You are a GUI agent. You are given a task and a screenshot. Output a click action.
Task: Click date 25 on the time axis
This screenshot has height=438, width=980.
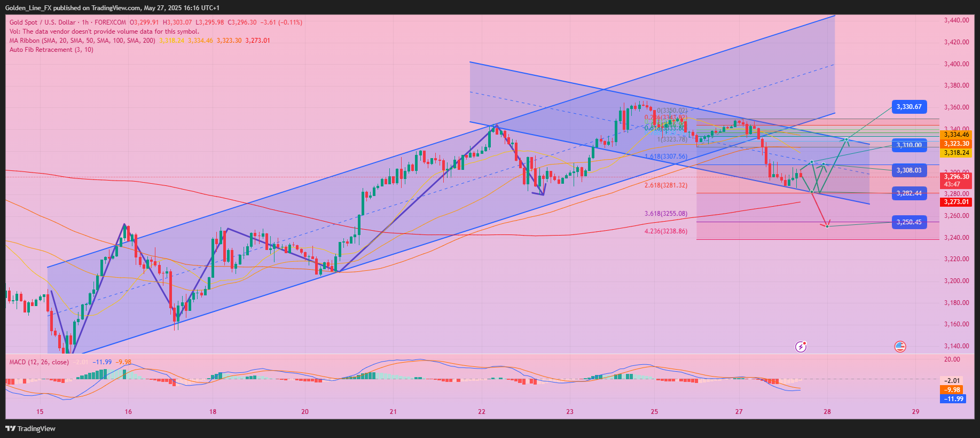[x=655, y=412]
